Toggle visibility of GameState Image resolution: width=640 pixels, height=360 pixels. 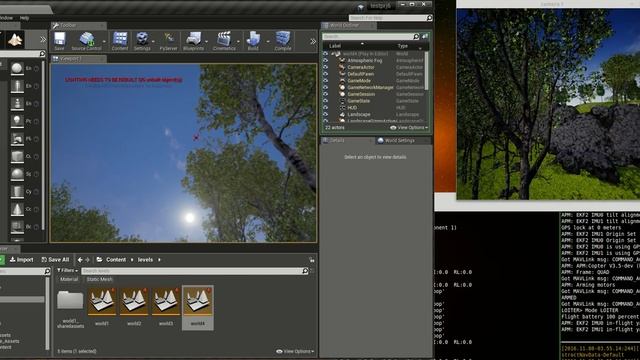(x=326, y=101)
